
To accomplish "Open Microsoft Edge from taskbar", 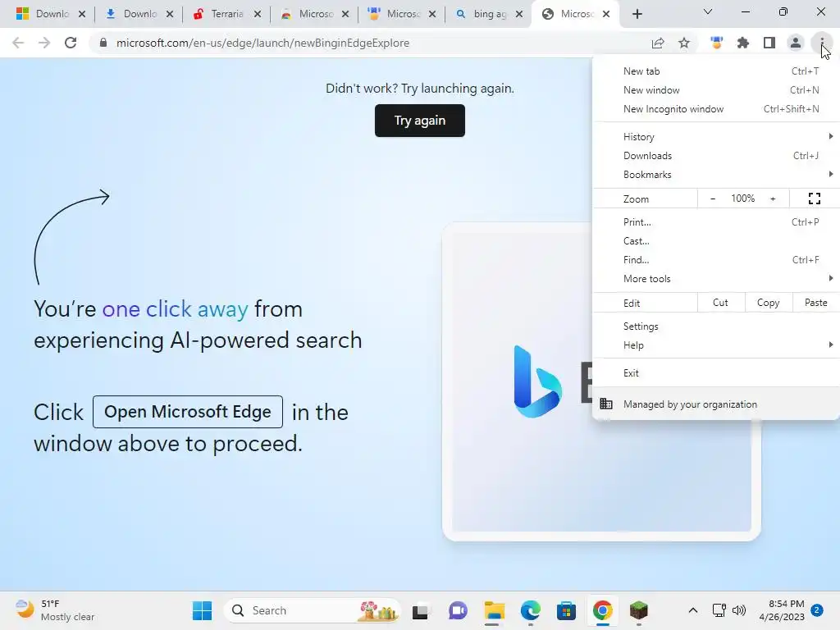I will [531, 610].
